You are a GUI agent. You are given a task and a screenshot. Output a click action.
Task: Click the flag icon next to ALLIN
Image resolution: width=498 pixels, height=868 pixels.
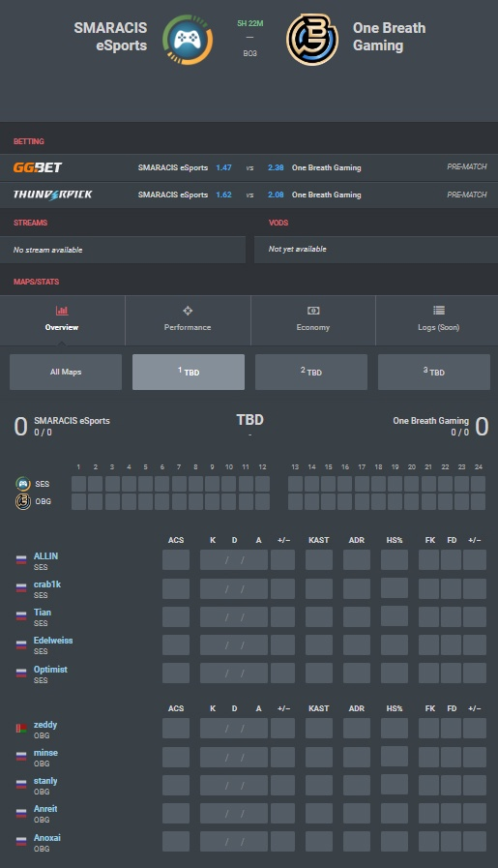coord(21,559)
